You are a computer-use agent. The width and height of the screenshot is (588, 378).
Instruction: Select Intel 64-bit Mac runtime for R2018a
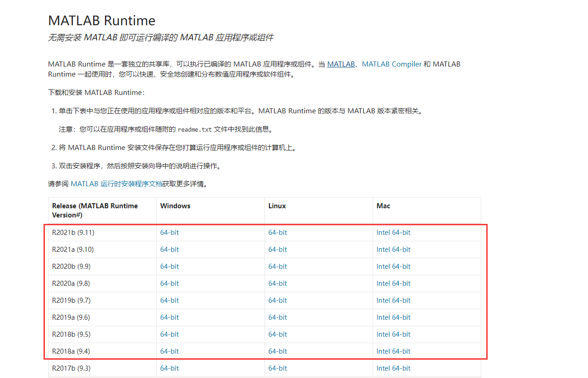coord(393,351)
